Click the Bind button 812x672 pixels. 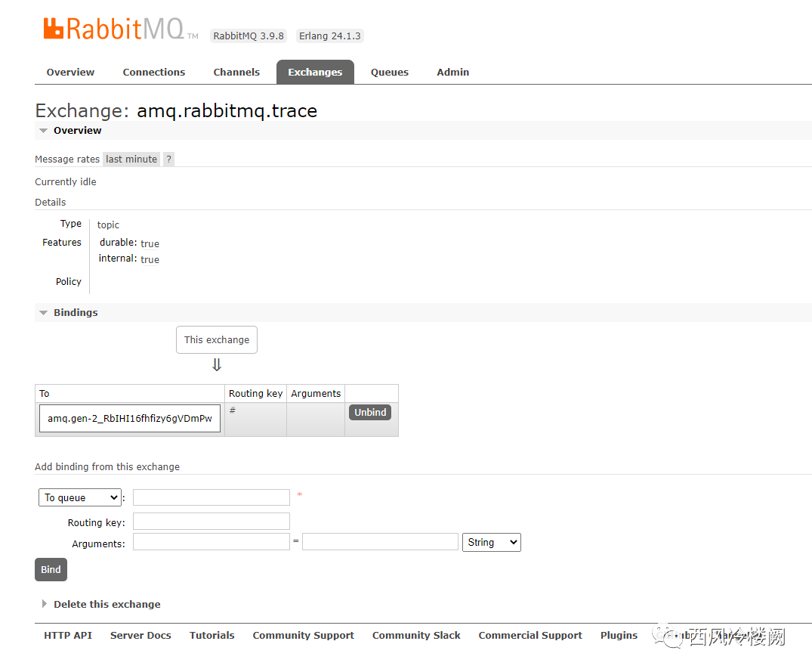coord(51,569)
